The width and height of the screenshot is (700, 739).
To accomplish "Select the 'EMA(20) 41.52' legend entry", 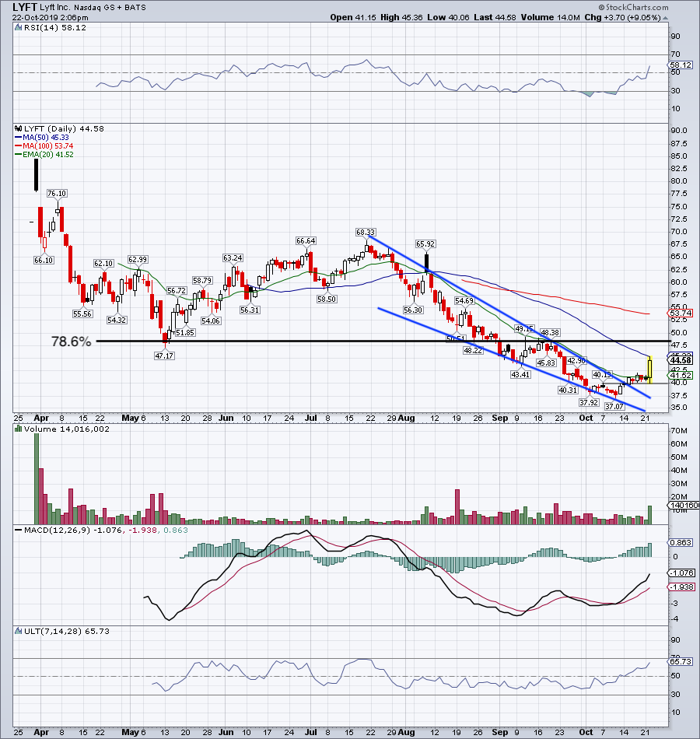I will [44, 154].
